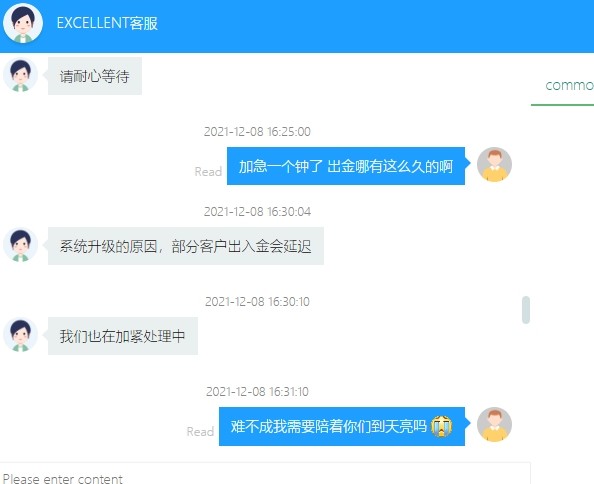Select the 系统升级的原因 message bubble
This screenshot has height=484, width=594.
186,246
